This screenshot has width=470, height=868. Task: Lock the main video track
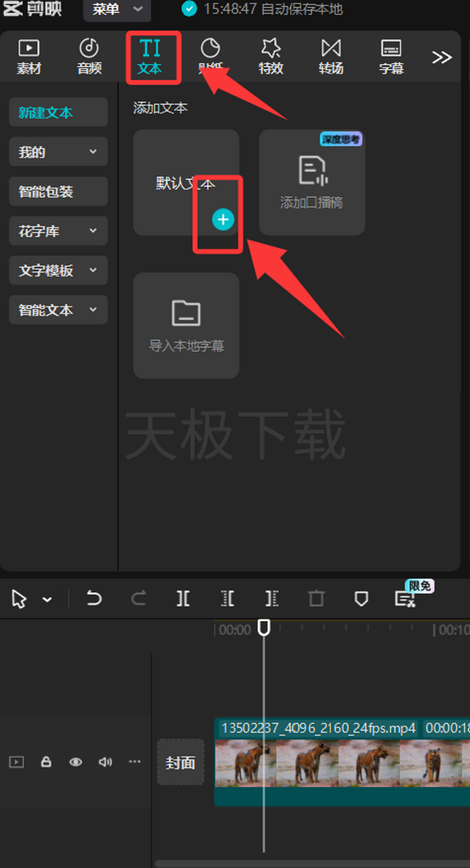click(x=46, y=762)
